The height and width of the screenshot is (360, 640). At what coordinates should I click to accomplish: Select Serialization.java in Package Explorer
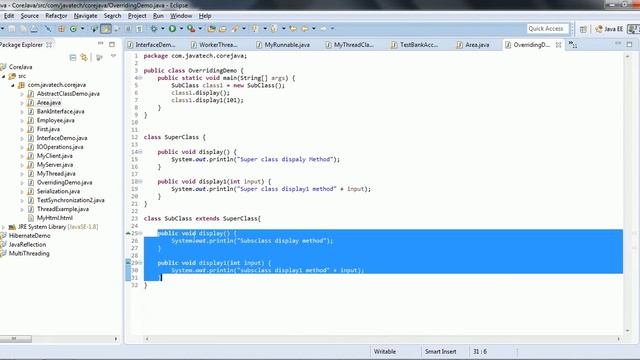(x=58, y=191)
